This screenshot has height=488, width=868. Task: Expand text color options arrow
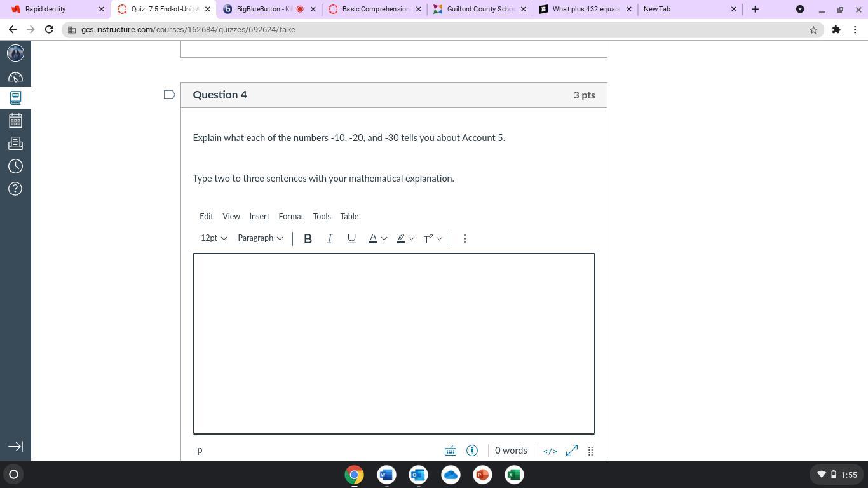point(384,238)
